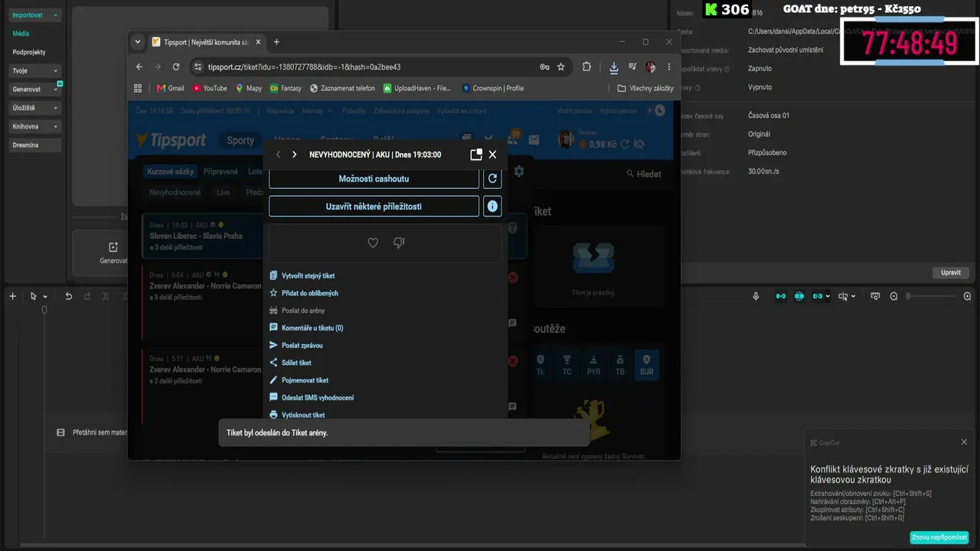Click CapCut Upravit button
This screenshot has width=980, height=551.
[x=951, y=272]
